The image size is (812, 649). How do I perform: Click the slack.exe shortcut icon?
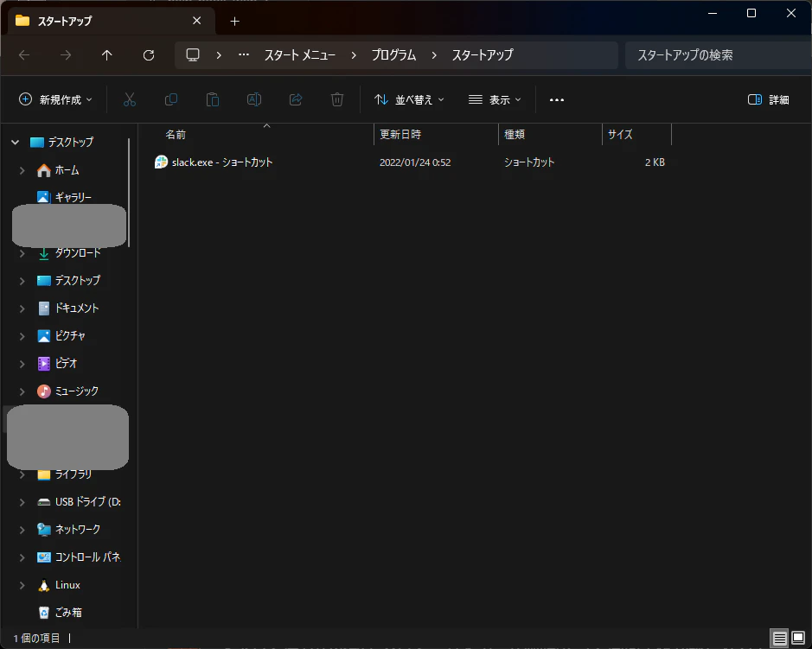click(161, 162)
